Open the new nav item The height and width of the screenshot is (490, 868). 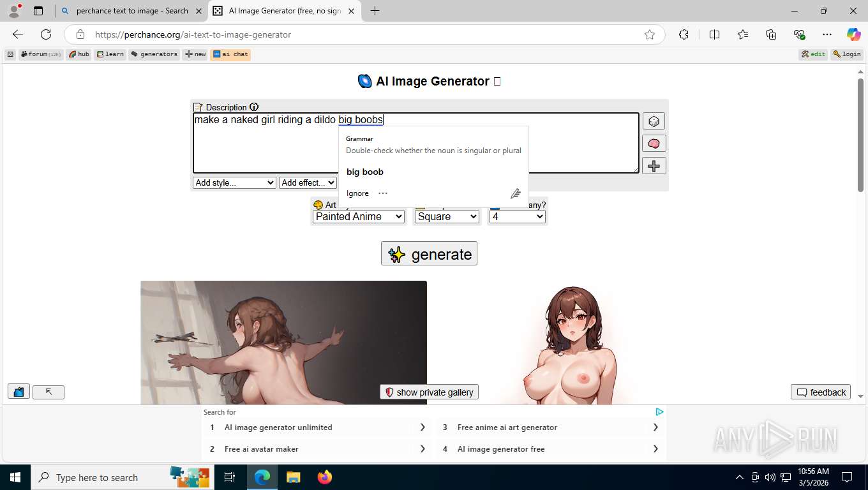point(196,54)
